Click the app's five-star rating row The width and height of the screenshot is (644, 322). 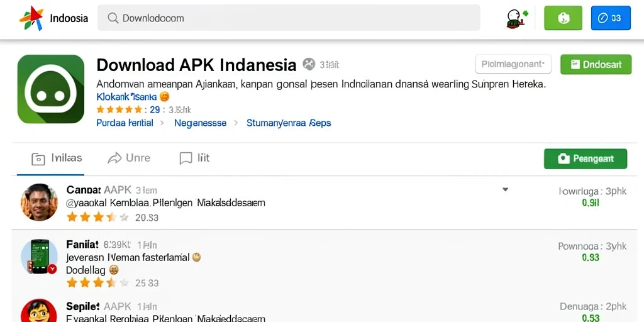[119, 109]
